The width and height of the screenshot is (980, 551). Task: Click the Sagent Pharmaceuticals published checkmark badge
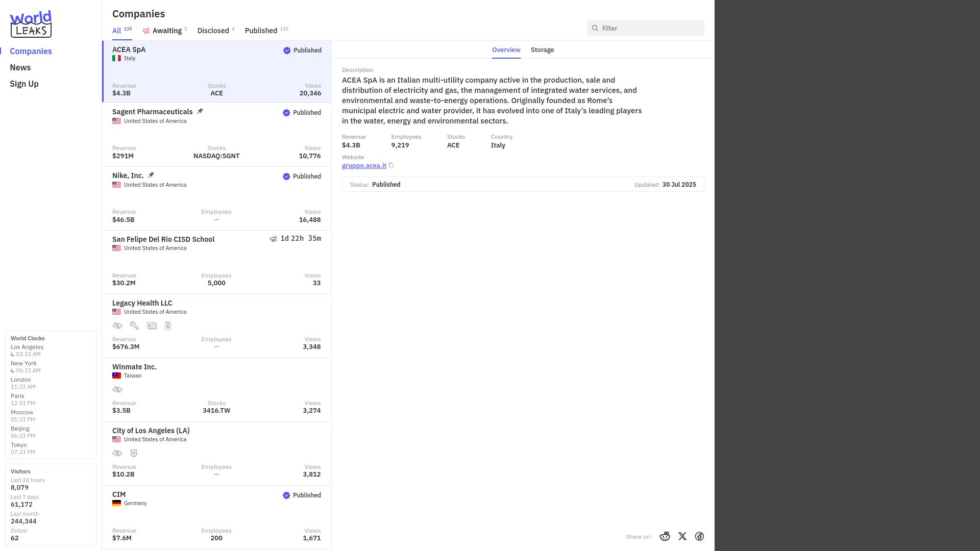[x=286, y=113]
